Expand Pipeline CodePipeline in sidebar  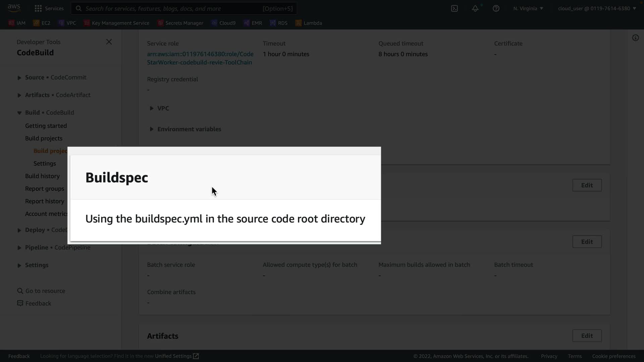19,248
